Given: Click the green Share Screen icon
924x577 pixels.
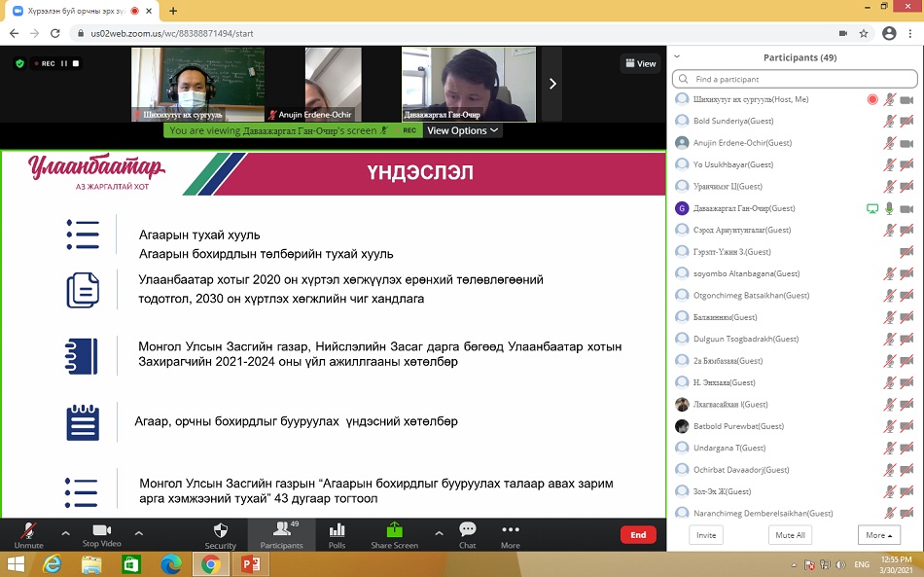Looking at the screenshot, I should coord(394,530).
